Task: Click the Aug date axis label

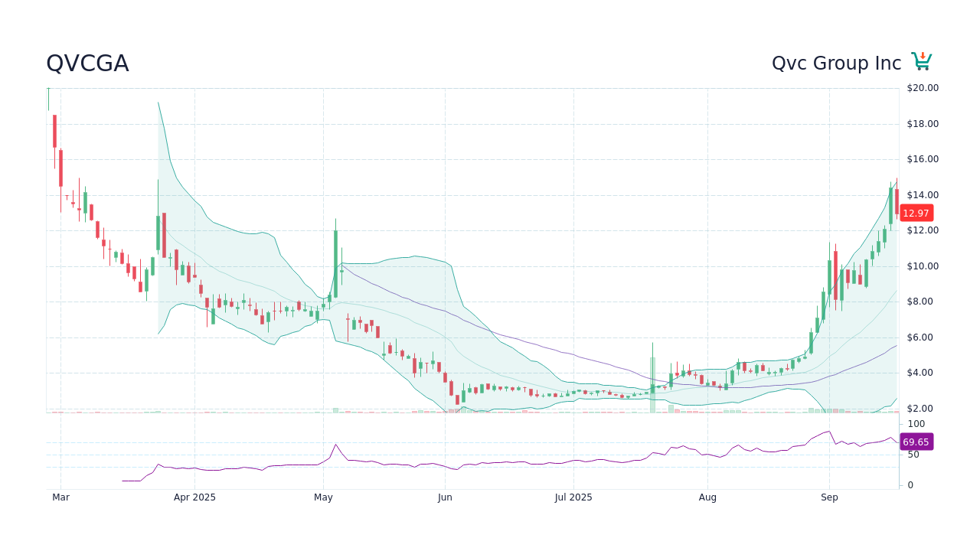Action: coord(707,497)
